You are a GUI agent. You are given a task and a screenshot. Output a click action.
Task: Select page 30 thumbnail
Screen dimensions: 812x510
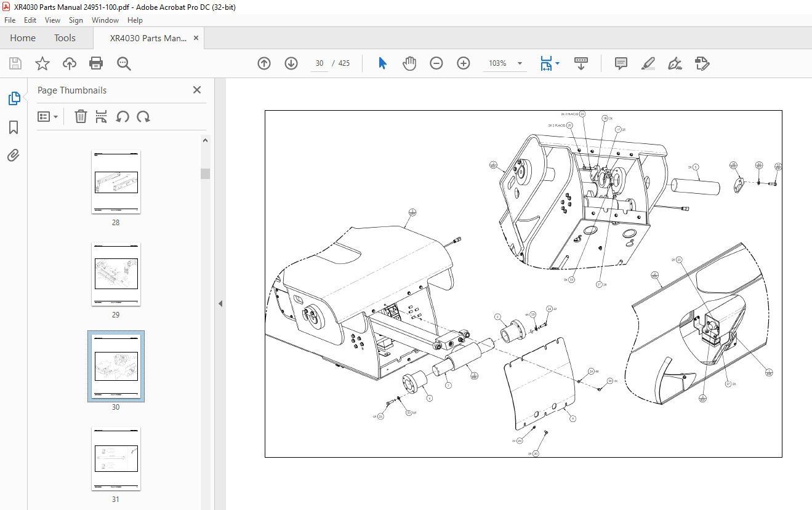(116, 367)
